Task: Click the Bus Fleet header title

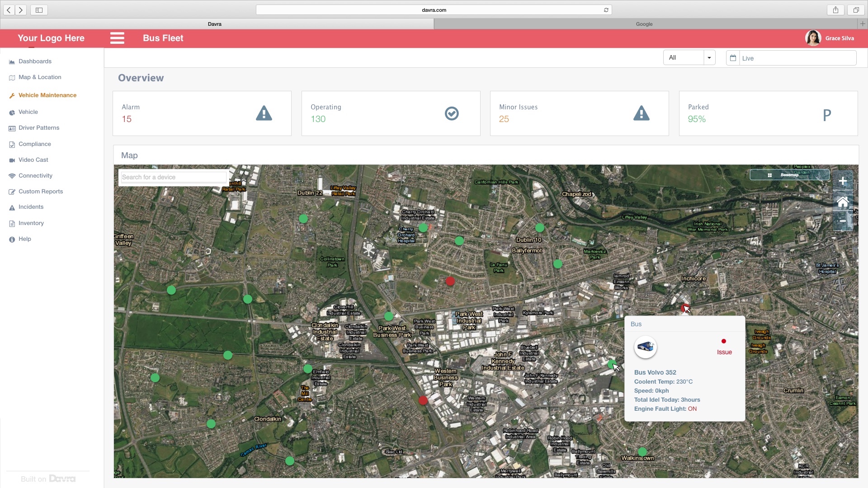Action: 163,38
